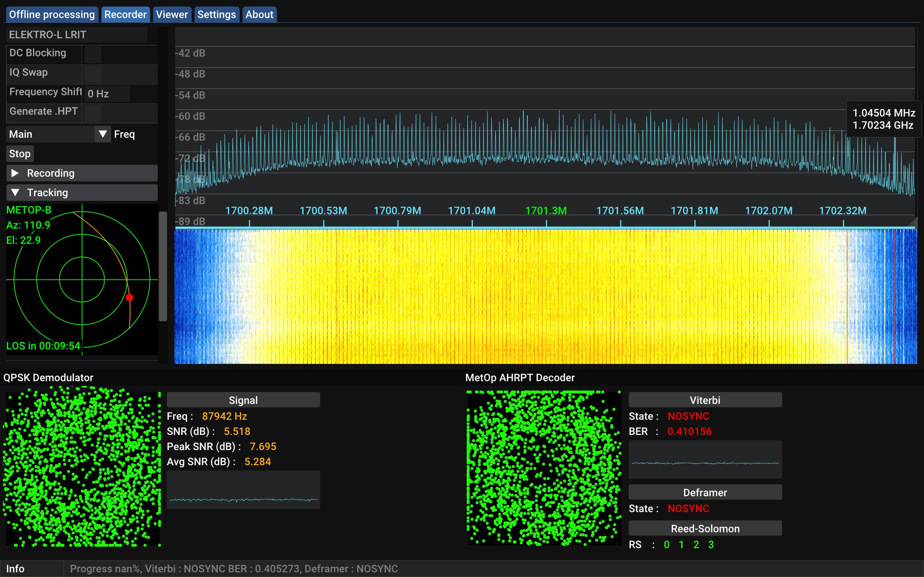Open the Viewer tab

coord(172,14)
